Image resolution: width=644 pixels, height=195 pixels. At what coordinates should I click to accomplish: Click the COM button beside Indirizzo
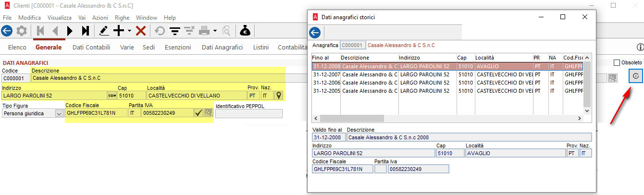coord(112,96)
